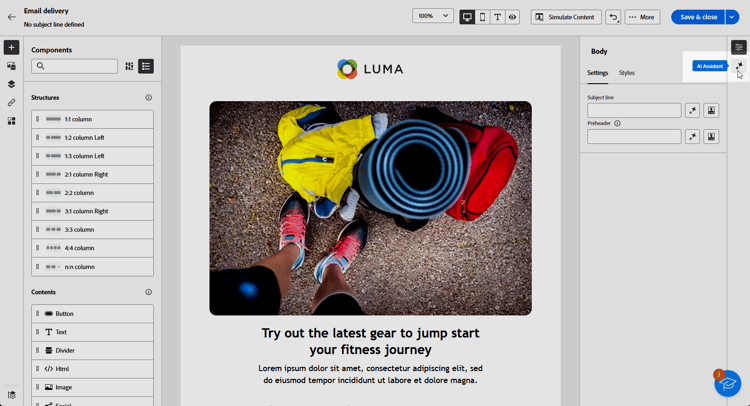Switch to the Styles tab
The height and width of the screenshot is (406, 750).
(x=627, y=73)
